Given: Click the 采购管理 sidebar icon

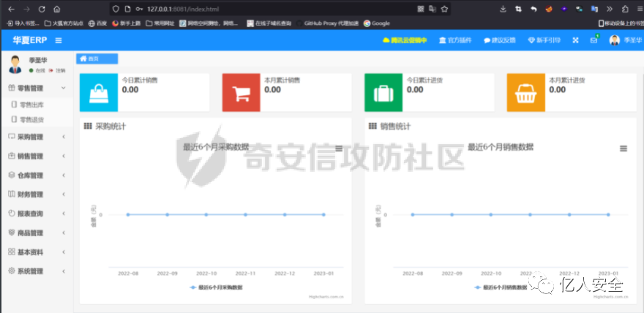Looking at the screenshot, I should (x=12, y=137).
